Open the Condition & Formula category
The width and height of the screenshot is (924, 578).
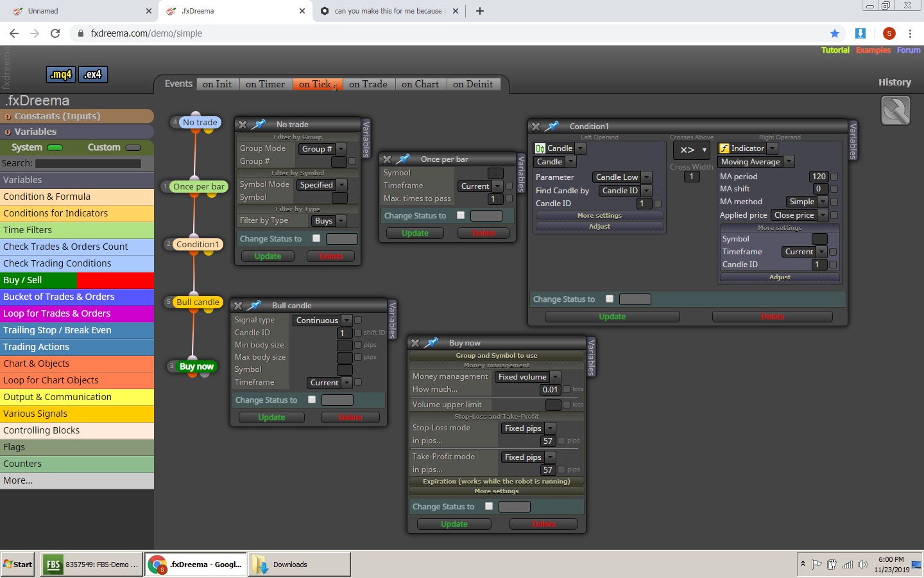(x=77, y=197)
